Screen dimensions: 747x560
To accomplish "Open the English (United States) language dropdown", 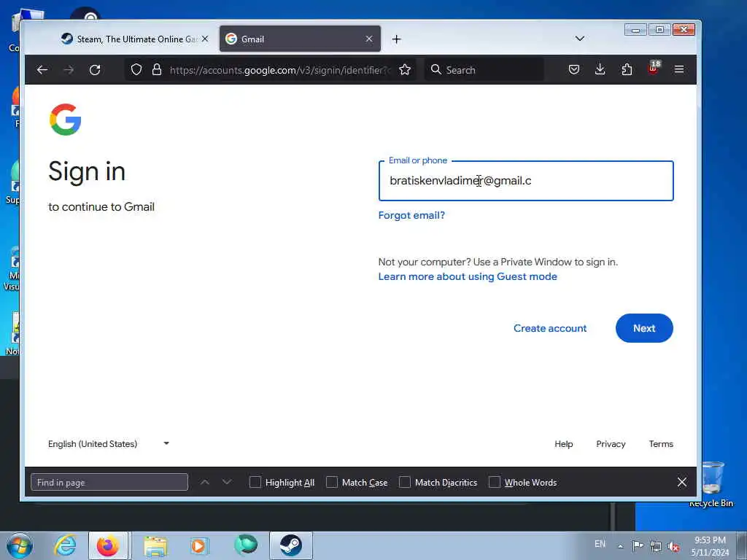I will click(x=109, y=444).
